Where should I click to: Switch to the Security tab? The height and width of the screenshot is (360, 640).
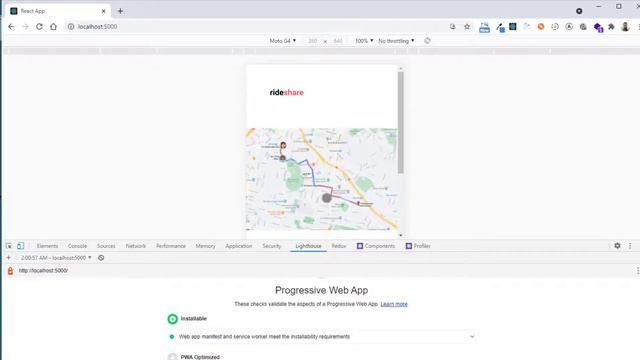coord(272,246)
